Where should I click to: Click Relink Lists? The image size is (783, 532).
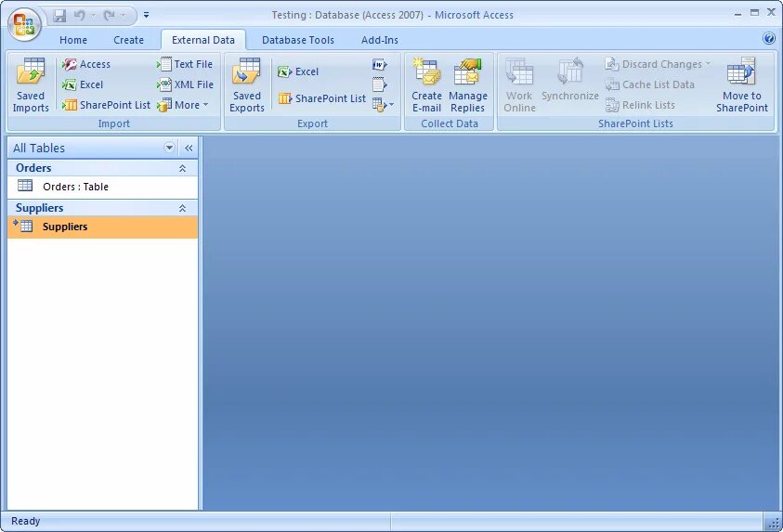click(640, 105)
